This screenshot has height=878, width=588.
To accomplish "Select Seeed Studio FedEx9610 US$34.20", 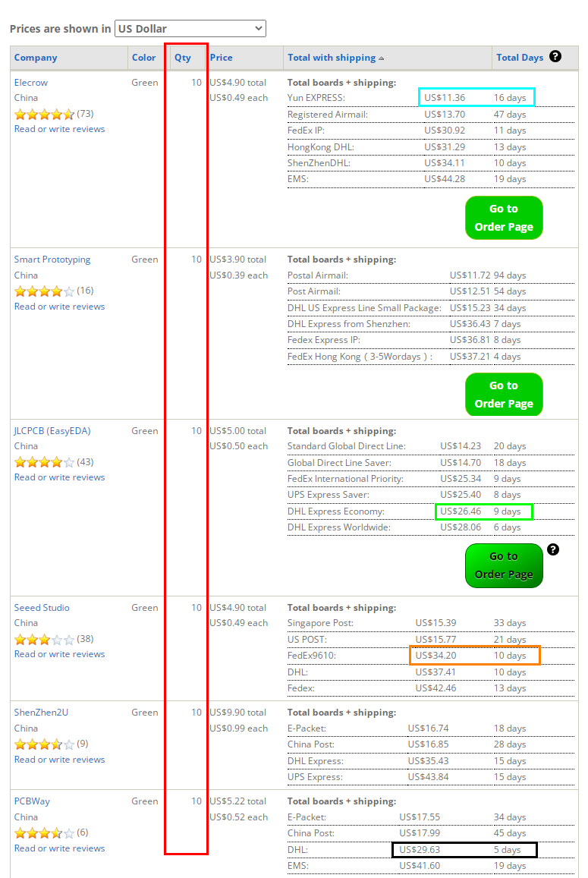I will pos(431,656).
